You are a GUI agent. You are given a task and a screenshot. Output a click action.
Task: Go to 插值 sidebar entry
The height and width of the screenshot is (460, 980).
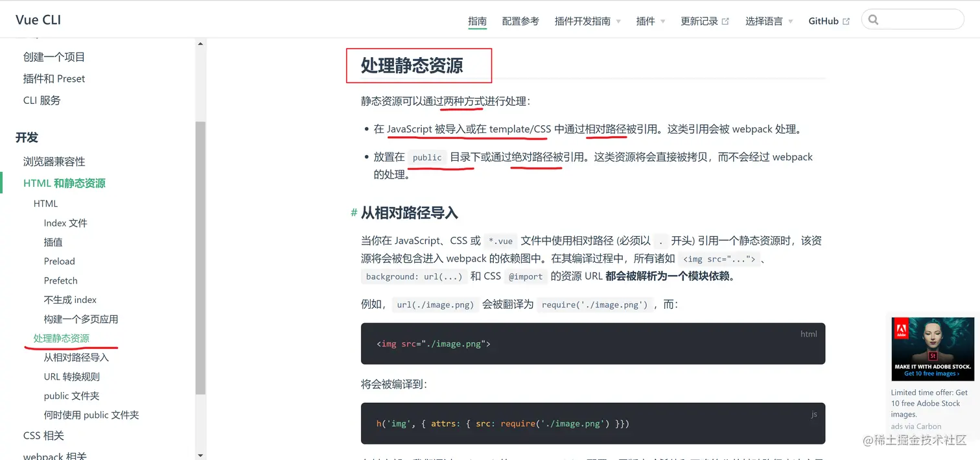pos(53,242)
